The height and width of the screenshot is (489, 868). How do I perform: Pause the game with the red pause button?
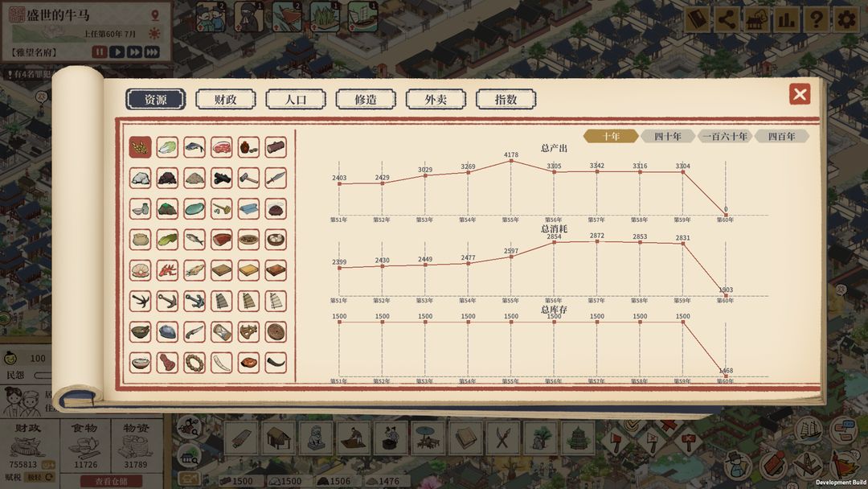[100, 52]
